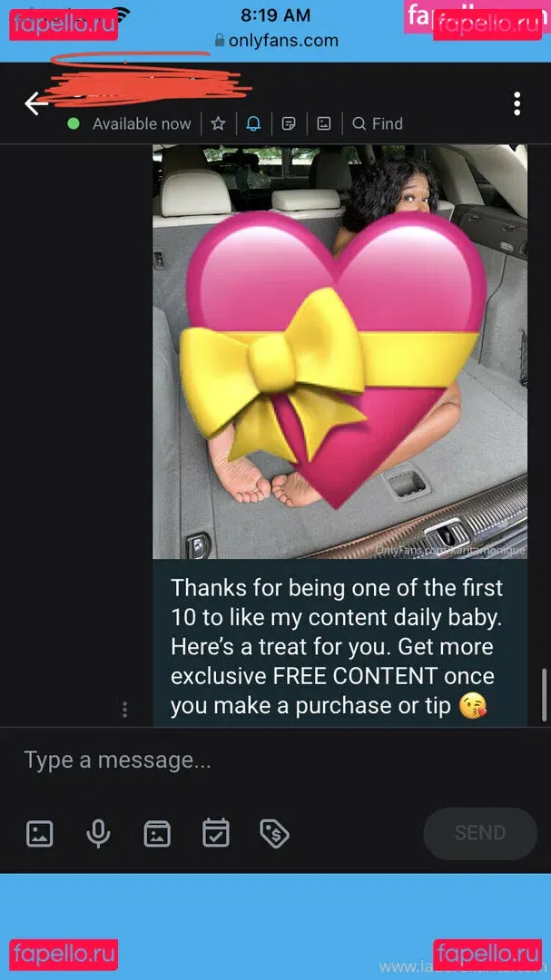551x980 pixels.
Task: Open the chat gallery icon beside Find
Action: (x=324, y=123)
